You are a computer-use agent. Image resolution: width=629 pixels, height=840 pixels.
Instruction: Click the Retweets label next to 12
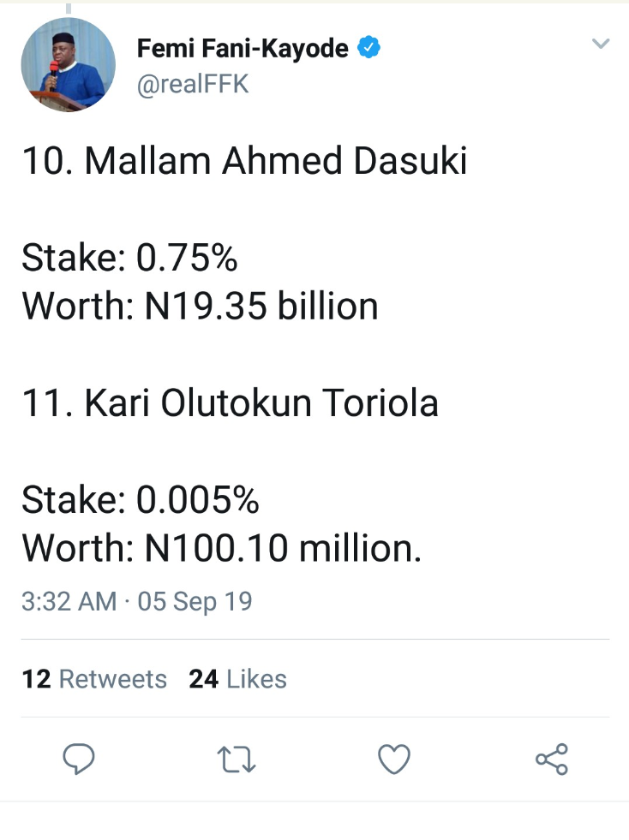113,679
